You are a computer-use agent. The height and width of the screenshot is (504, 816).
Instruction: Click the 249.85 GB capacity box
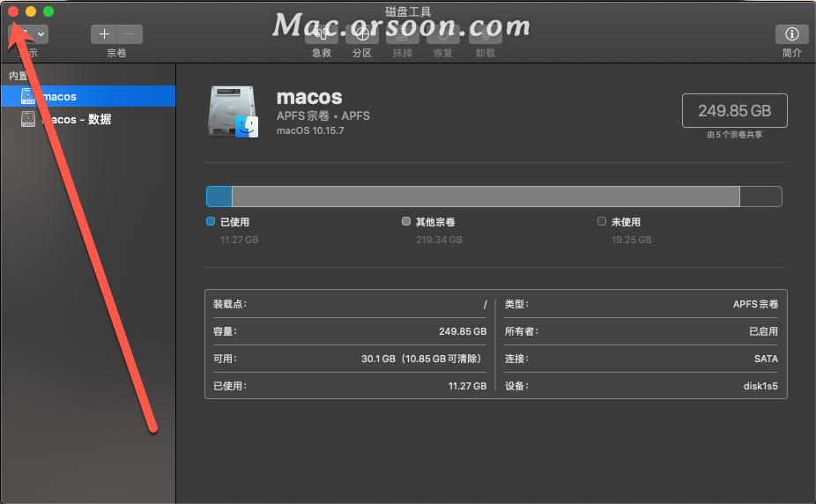(734, 110)
